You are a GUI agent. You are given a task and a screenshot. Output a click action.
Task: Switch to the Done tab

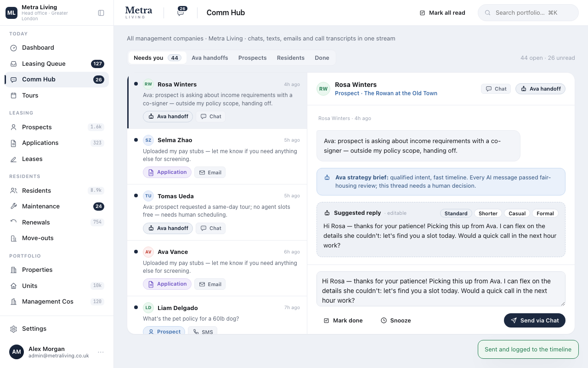[x=322, y=58]
